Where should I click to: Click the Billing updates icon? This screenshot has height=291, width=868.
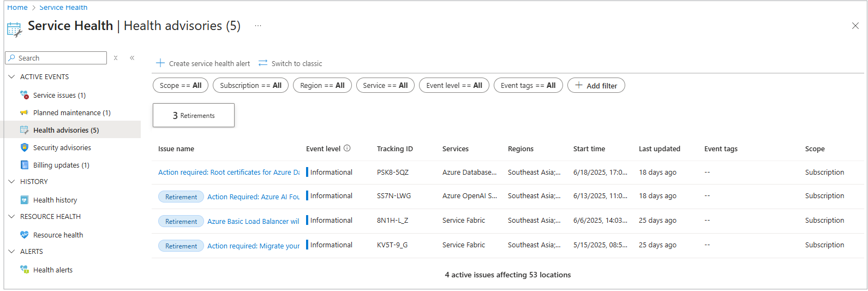[24, 165]
